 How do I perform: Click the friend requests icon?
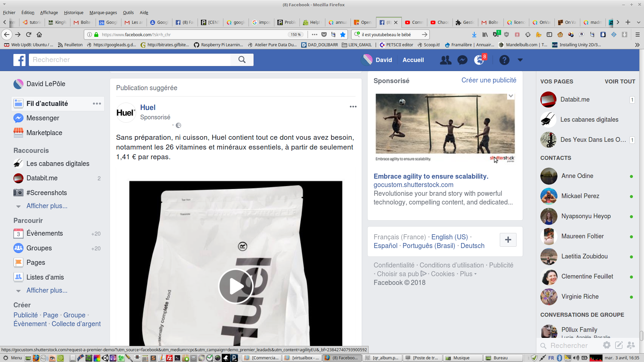point(445,60)
